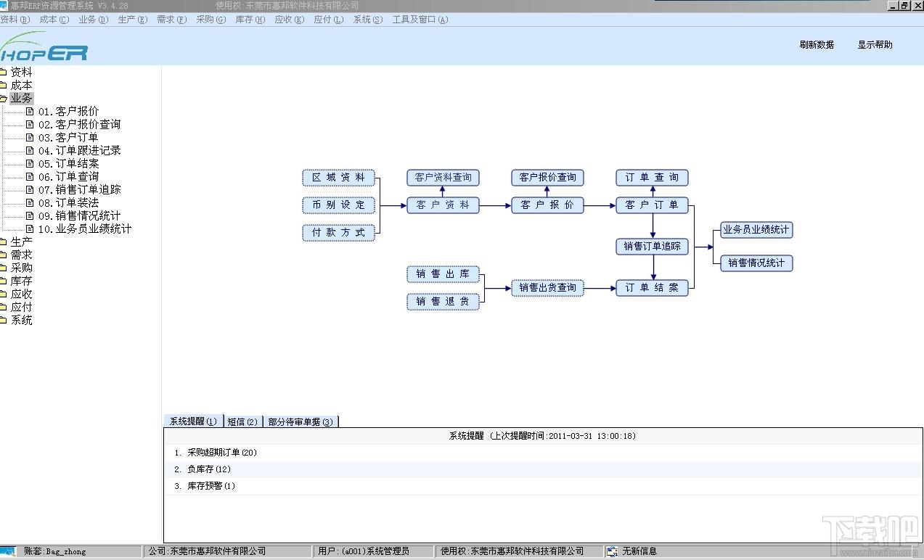Open 客户订单 flowchart node
This screenshot has width=924, height=560.
tap(653, 205)
